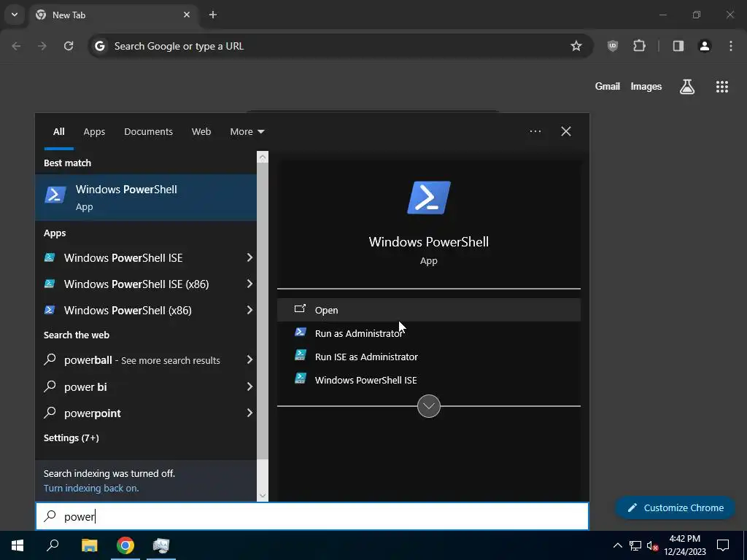
Task: Expand more actions with down chevron circle
Action: point(429,406)
